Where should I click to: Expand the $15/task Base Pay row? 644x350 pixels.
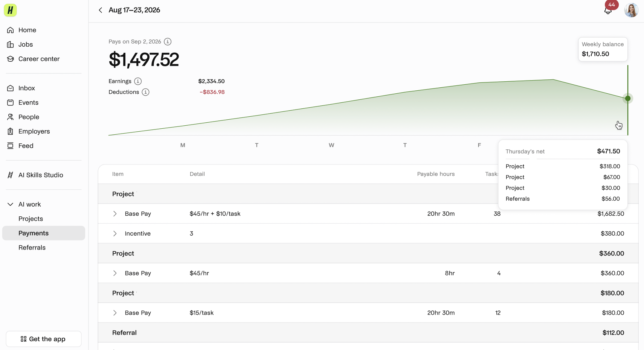pos(115,313)
